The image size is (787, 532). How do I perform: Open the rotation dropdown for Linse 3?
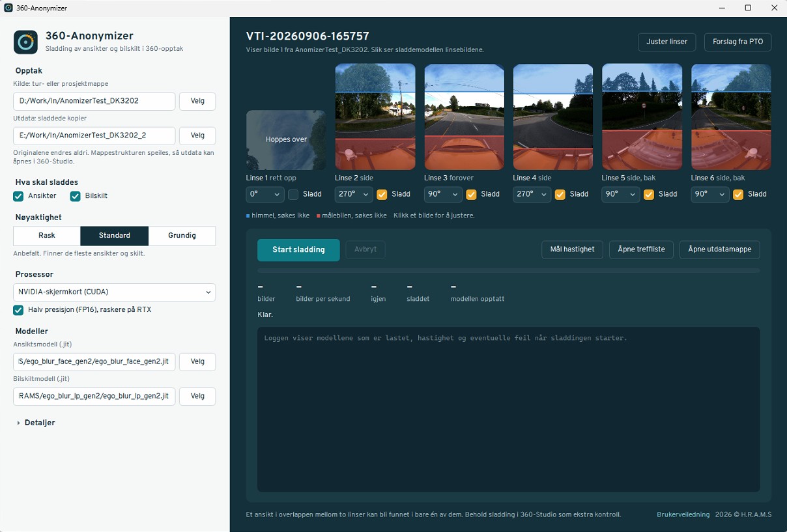tap(443, 194)
